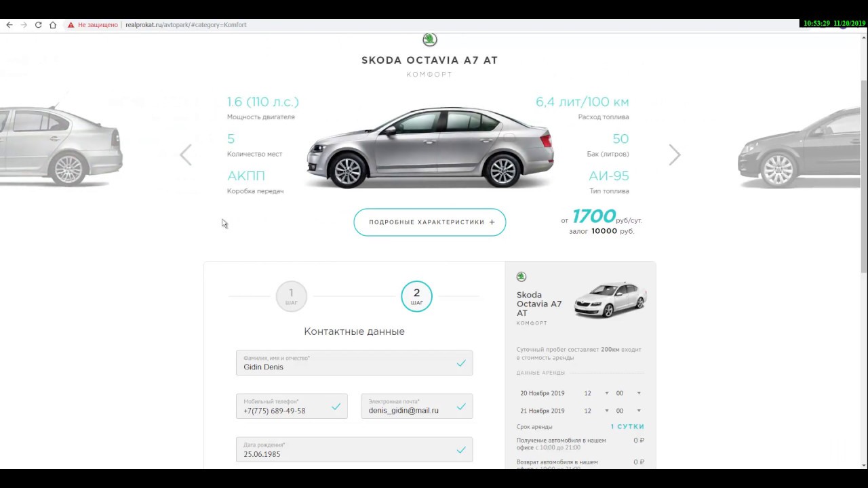The width and height of the screenshot is (868, 488).
Task: Go back using browser back arrow
Action: 9,25
